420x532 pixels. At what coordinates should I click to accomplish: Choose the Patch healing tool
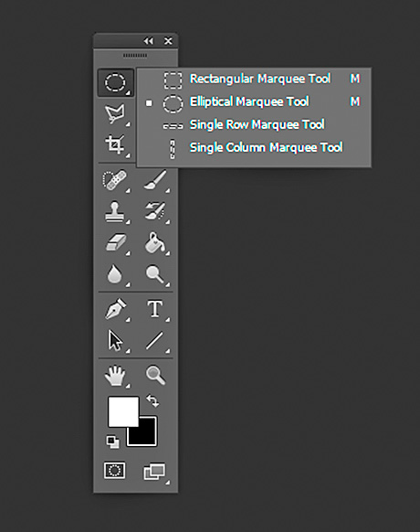coord(115,180)
